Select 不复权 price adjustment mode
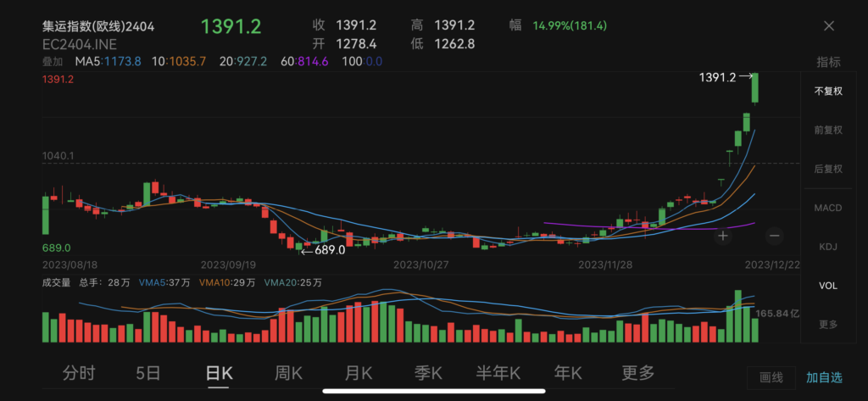Image resolution: width=868 pixels, height=401 pixels. [828, 92]
